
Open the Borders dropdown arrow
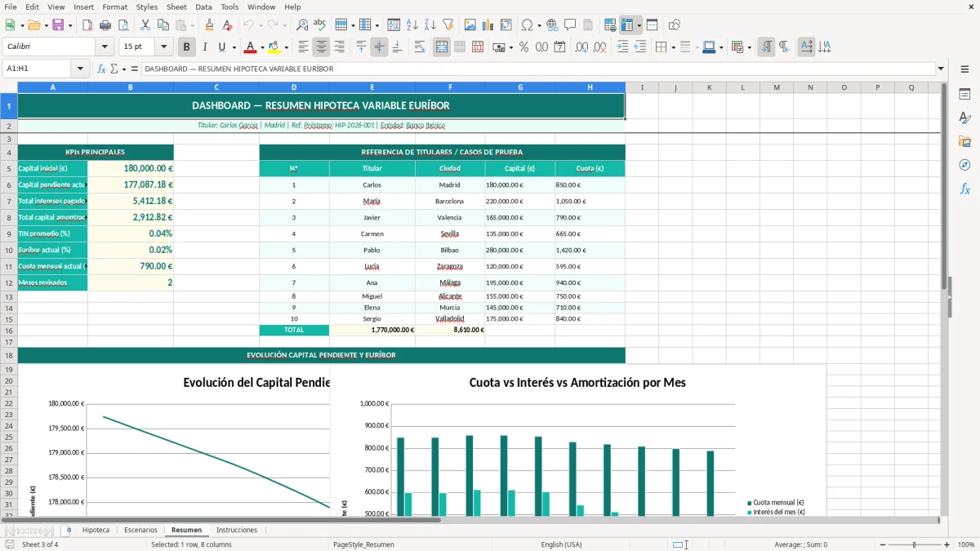pyautogui.click(x=672, y=47)
